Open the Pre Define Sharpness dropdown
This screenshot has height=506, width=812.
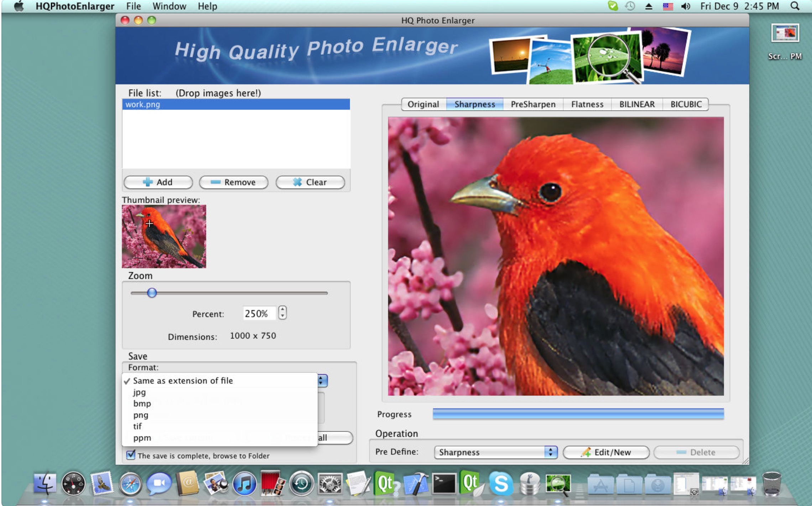pyautogui.click(x=495, y=452)
